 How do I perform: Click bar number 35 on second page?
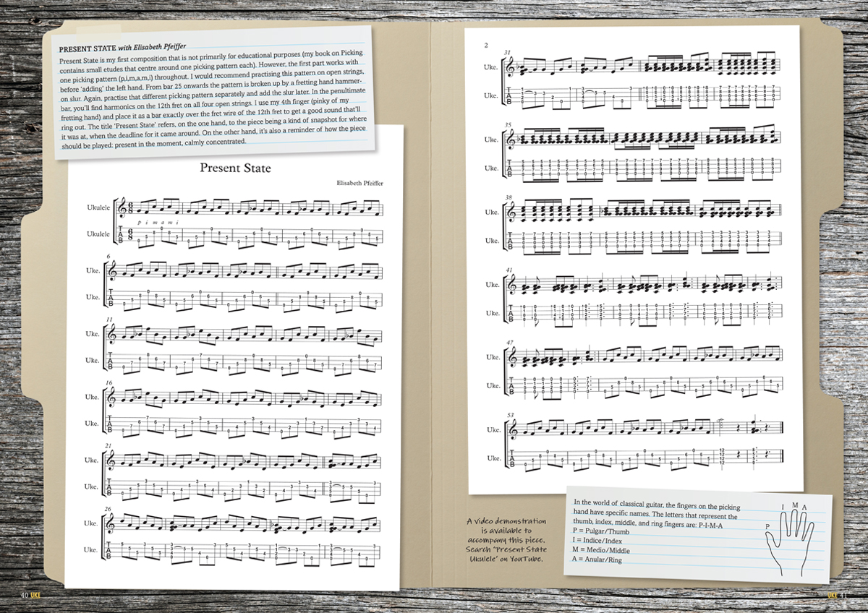coord(507,125)
